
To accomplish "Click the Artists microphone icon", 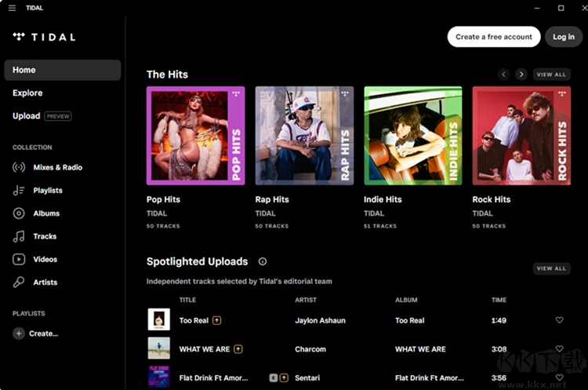I will pos(19,282).
